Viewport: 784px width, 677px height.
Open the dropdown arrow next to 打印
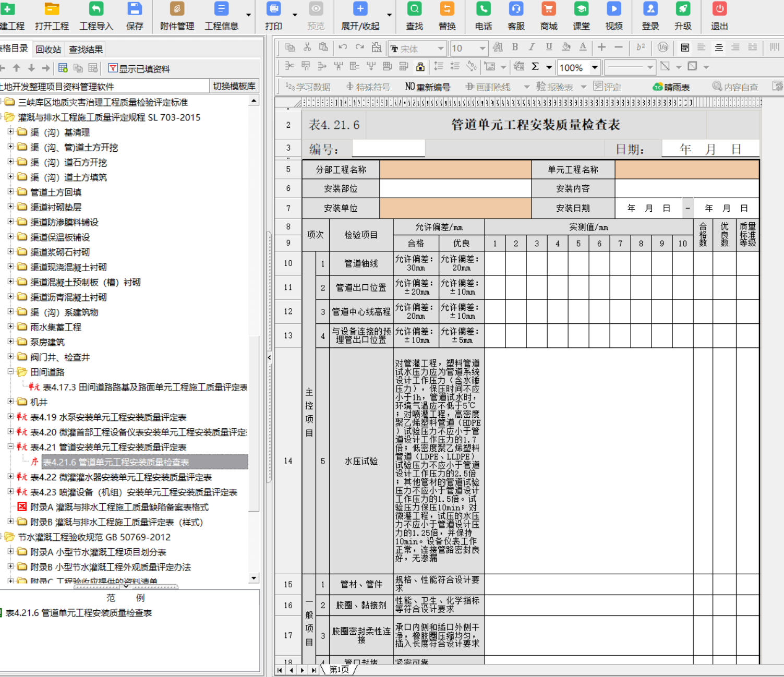pyautogui.click(x=295, y=15)
